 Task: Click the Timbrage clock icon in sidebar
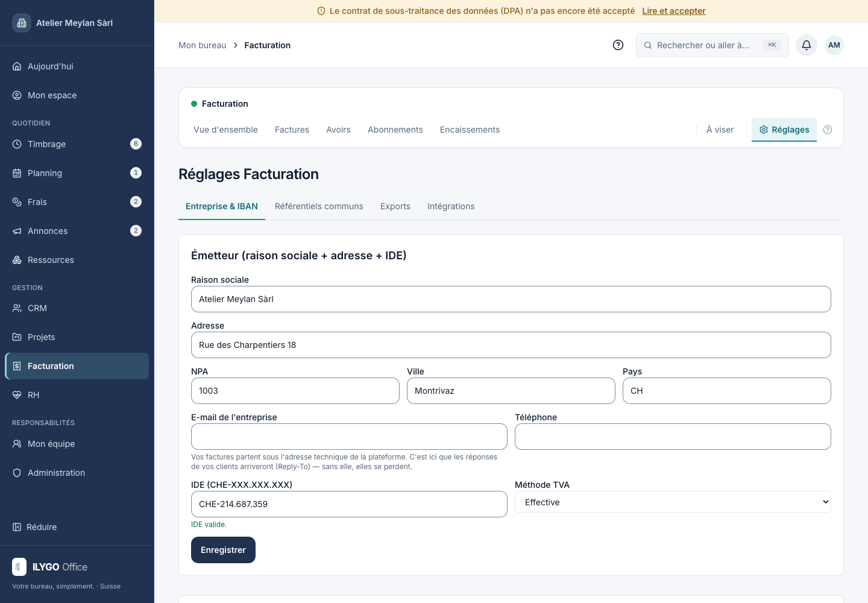[x=17, y=144]
